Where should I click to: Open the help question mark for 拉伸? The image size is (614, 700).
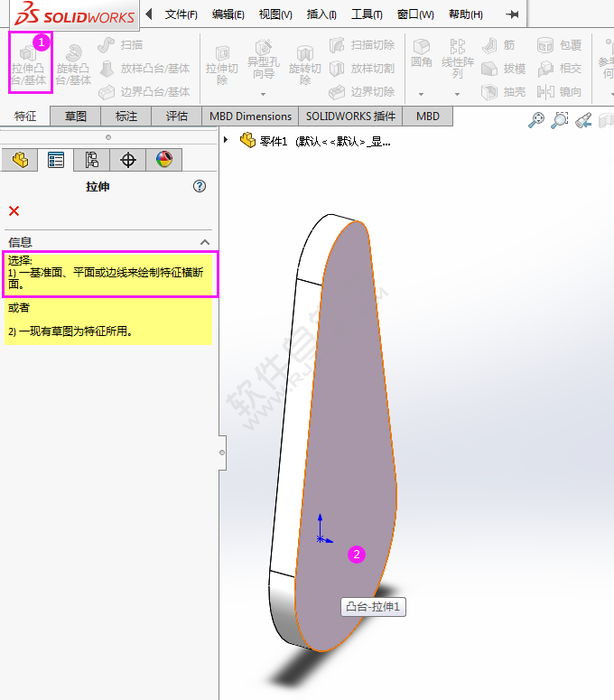[x=200, y=186]
